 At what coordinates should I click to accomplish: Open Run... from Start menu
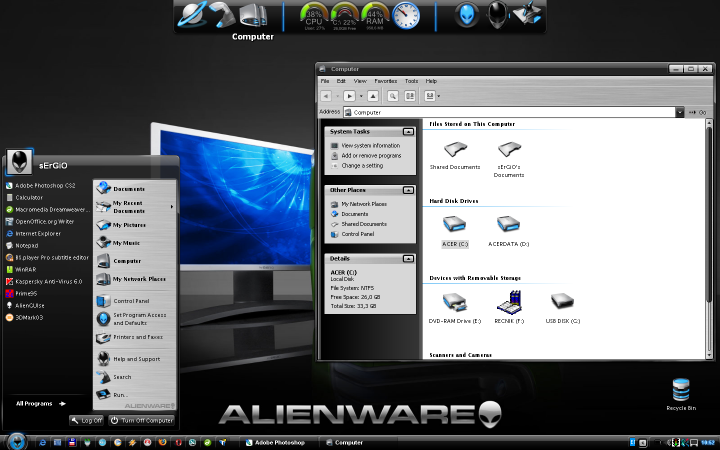[x=112, y=394]
